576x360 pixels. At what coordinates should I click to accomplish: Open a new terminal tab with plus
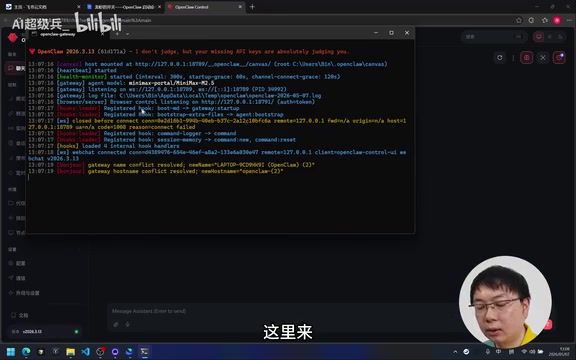tap(117, 34)
